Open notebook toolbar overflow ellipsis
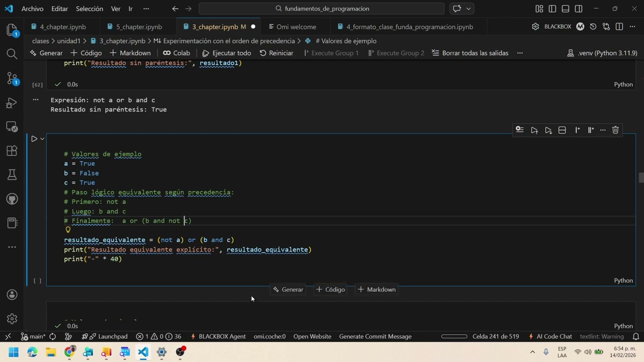Viewport: 644px width, 362px height. click(x=520, y=53)
